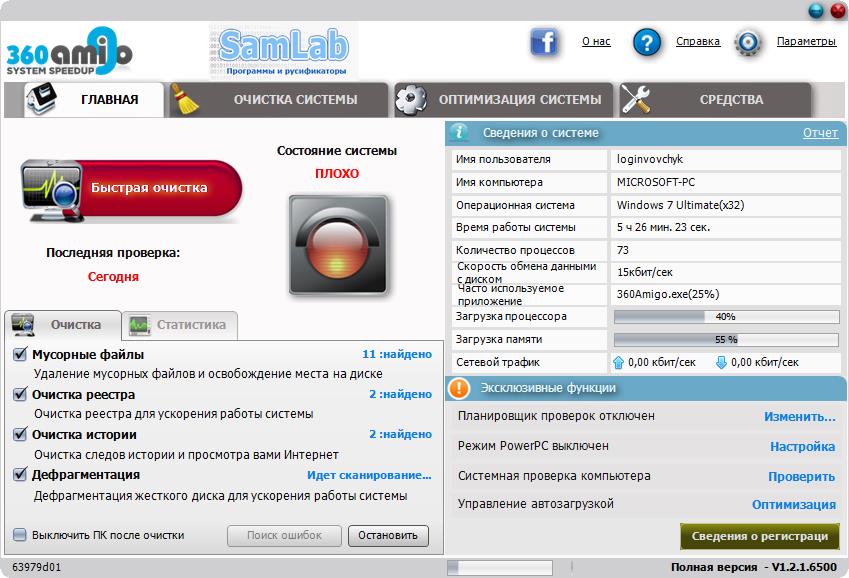Click the Загрузка процессора 40% progress bar
Image resolution: width=849 pixels, height=578 pixels.
pyautogui.click(x=727, y=317)
